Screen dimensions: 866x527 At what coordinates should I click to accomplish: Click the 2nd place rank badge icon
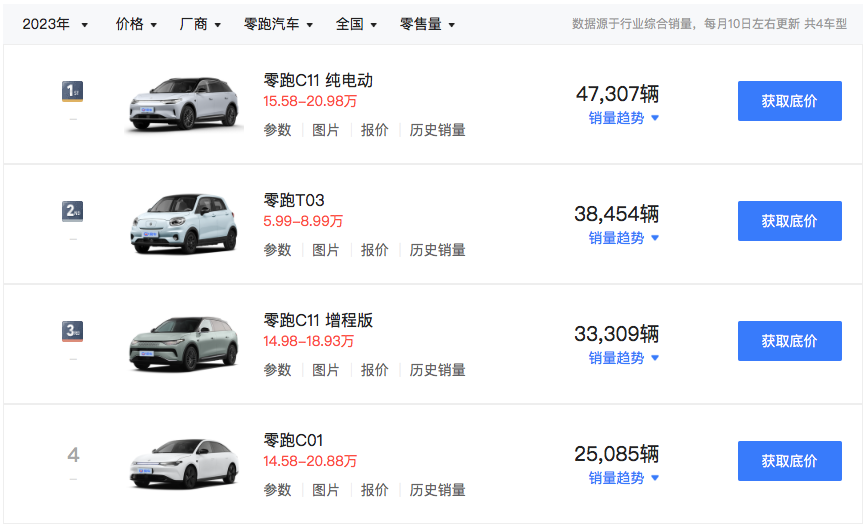(x=72, y=211)
